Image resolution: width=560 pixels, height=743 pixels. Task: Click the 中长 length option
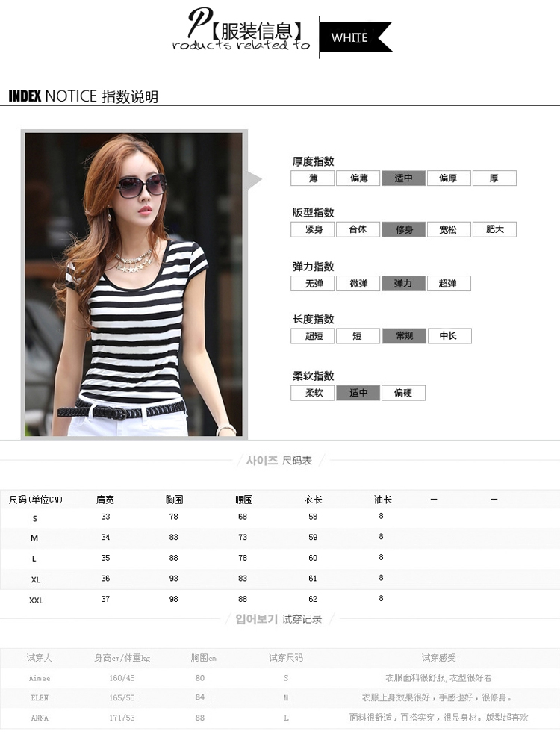pyautogui.click(x=448, y=336)
